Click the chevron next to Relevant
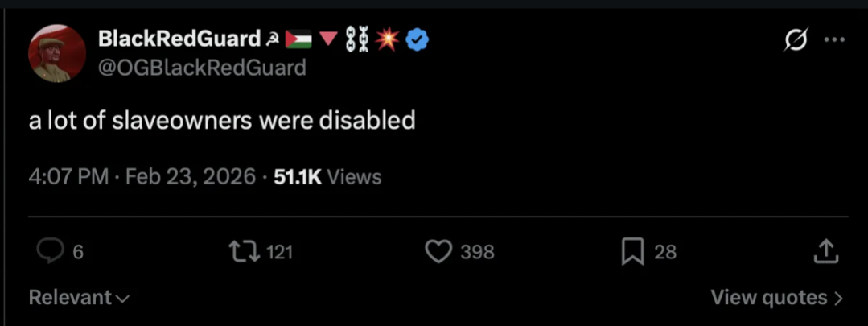This screenshot has width=868, height=326. coord(123,299)
